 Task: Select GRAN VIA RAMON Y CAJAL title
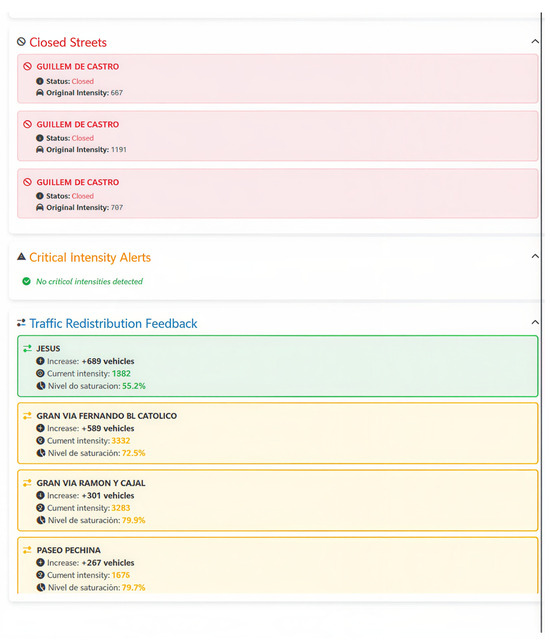(x=91, y=483)
